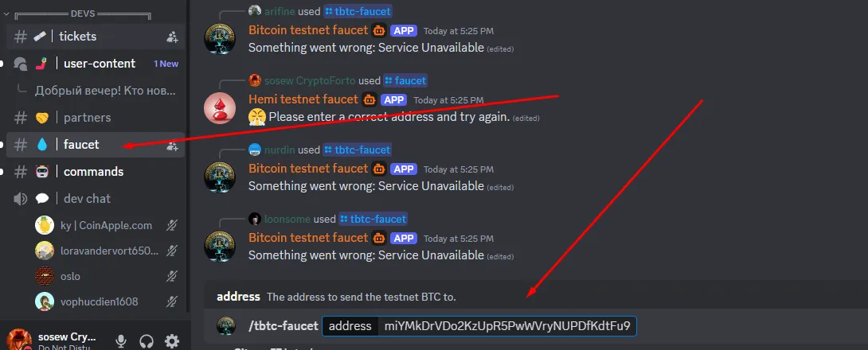Click the Hemi testnet faucet red avatar
The image size is (868, 350).
[220, 108]
